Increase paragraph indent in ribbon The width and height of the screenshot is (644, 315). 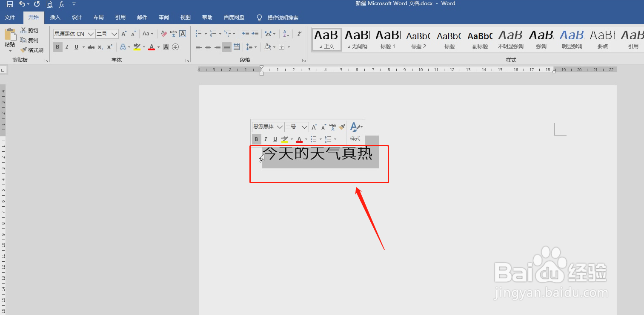click(255, 34)
